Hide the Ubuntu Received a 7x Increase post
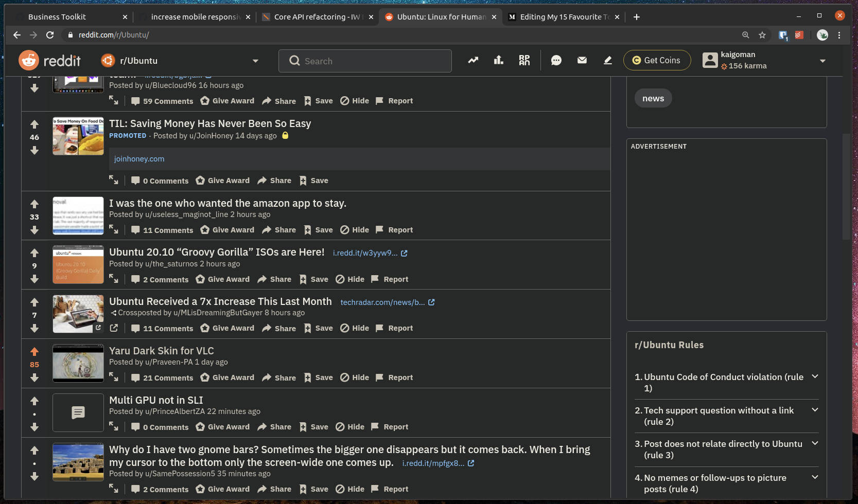The height and width of the screenshot is (504, 858). coord(355,328)
